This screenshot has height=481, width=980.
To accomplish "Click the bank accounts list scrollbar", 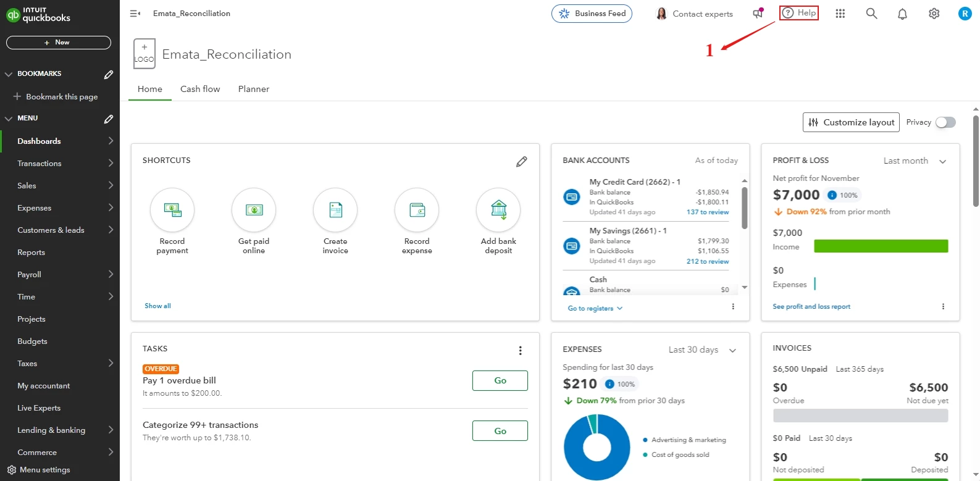I will [744, 208].
